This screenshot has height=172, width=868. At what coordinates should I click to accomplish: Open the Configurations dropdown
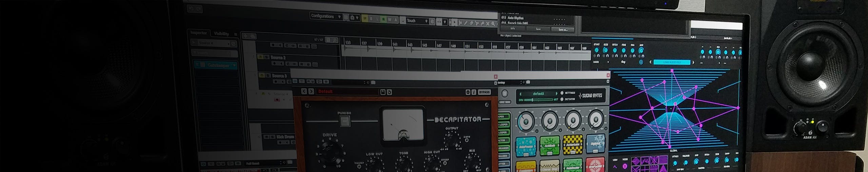pyautogui.click(x=326, y=16)
